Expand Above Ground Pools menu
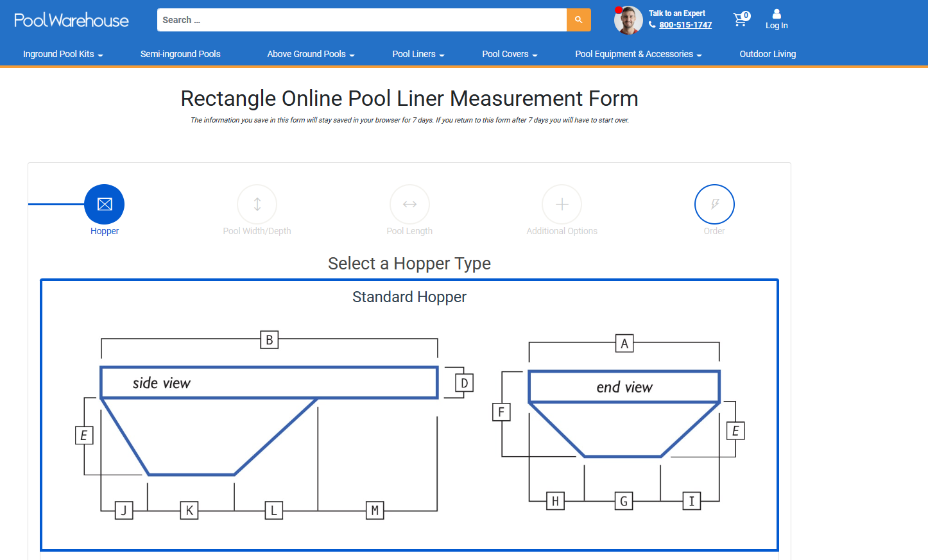 tap(311, 54)
